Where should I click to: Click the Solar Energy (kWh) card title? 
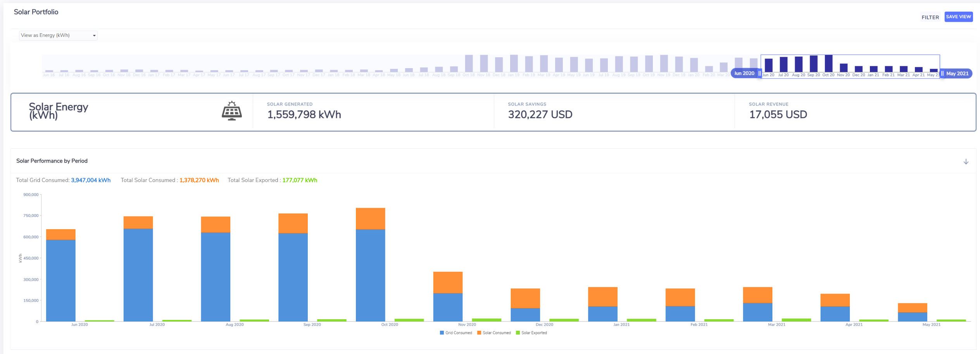click(59, 111)
